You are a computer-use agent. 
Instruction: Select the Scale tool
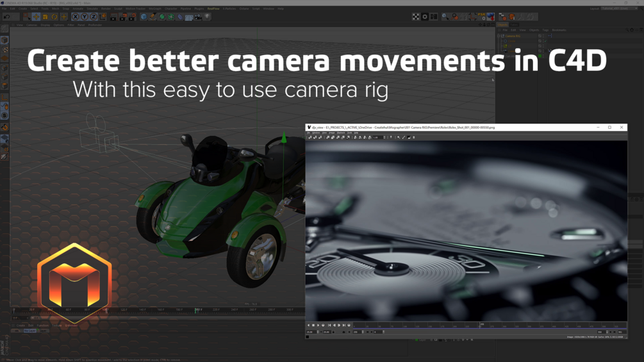(45, 17)
